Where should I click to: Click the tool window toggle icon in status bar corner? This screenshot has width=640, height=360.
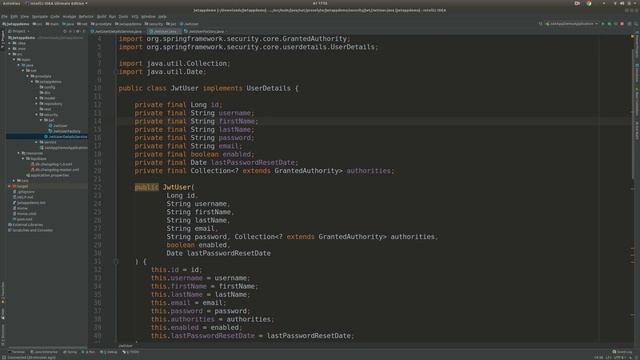[4, 358]
